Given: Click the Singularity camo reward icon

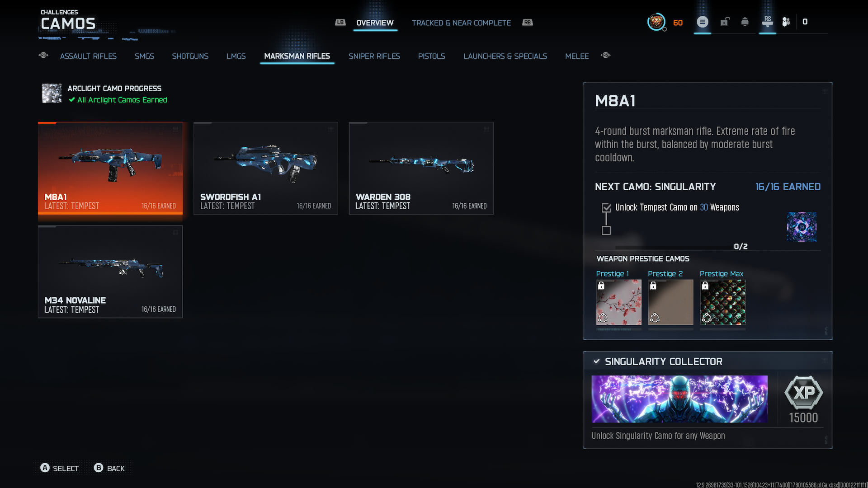Looking at the screenshot, I should coord(802,227).
